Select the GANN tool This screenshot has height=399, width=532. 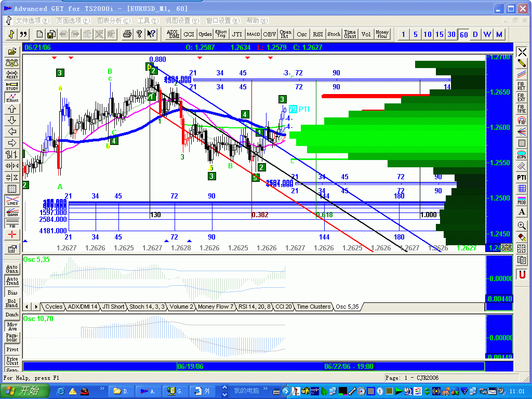click(11, 212)
